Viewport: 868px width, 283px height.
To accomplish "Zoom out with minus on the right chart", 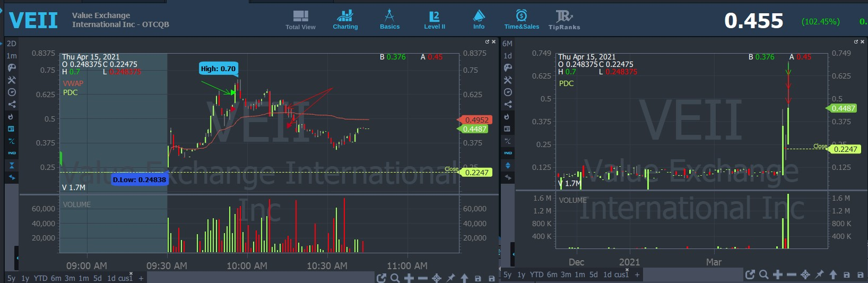I will tap(792, 275).
